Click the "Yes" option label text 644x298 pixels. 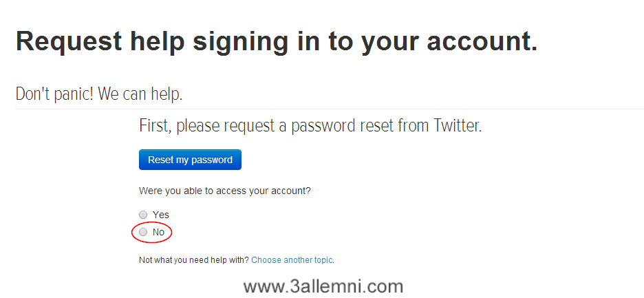160,215
